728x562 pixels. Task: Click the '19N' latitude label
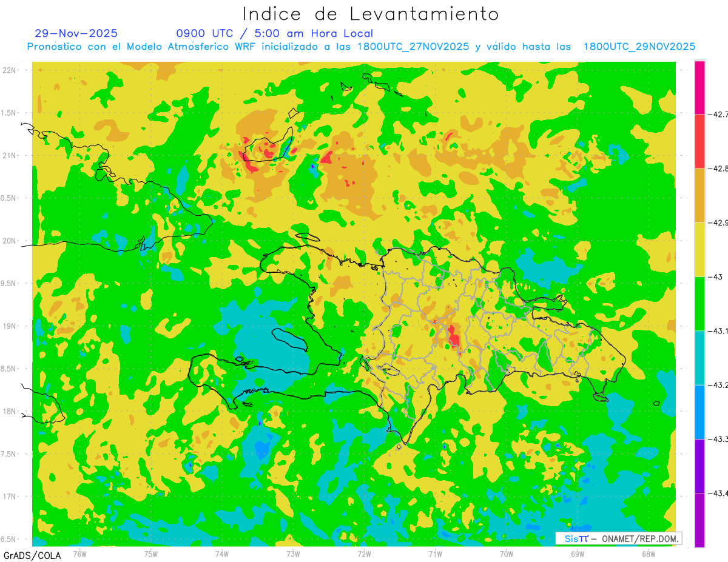click(x=8, y=326)
